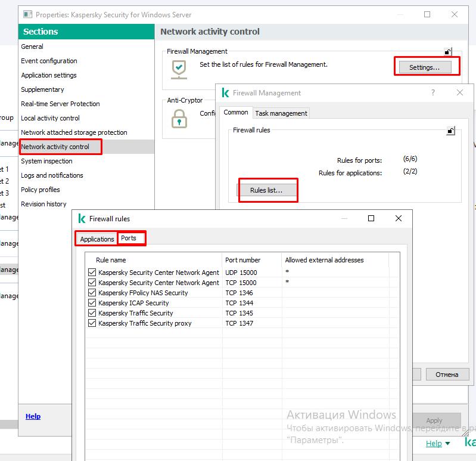476x461 pixels.
Task: Uncheck Kaspersky Traffic Security TCP 1345 rule
Action: [x=92, y=313]
